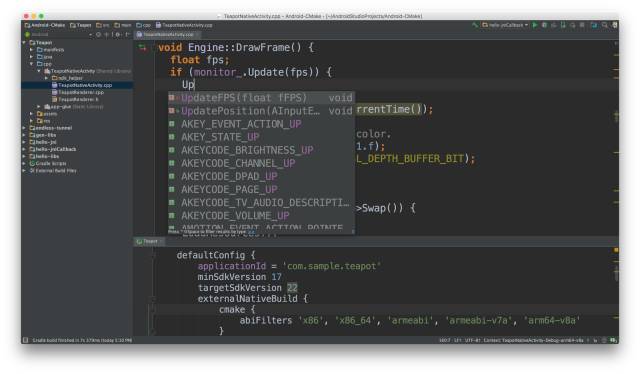Screen dimensions: 640x374
Task: Select the endless-tunnel module
Action: point(51,128)
